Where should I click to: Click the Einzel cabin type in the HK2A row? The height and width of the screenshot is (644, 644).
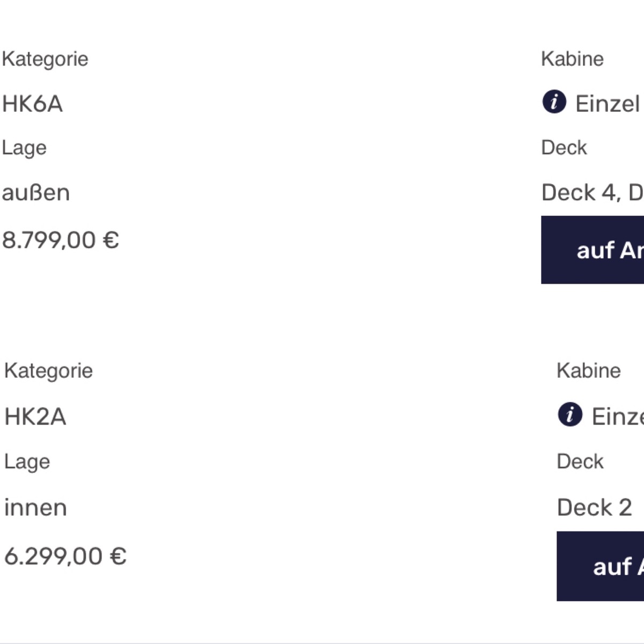click(617, 416)
